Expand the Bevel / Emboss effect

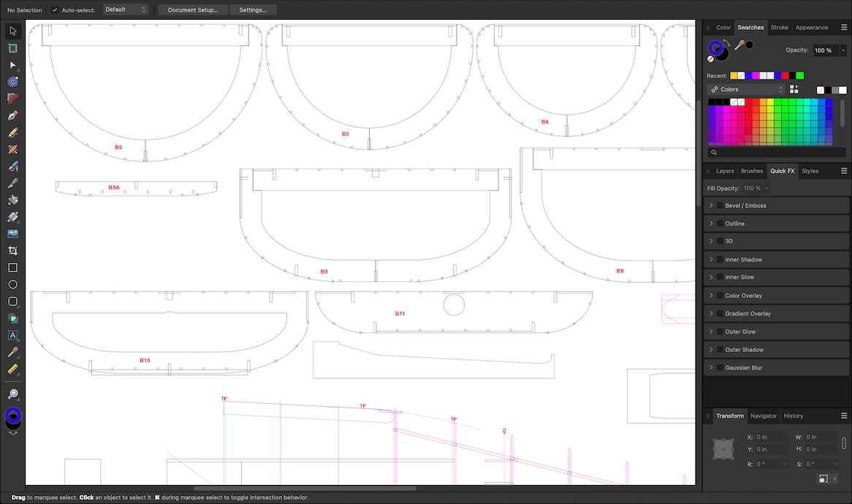pyautogui.click(x=711, y=205)
